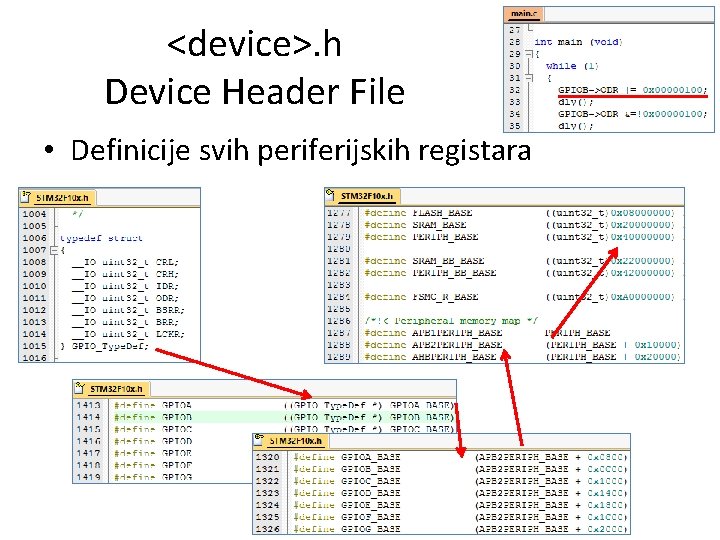Viewport: 720px width, 540px height.
Task: Click '__IO uint32_t BSRR;' member line
Action: (128, 310)
